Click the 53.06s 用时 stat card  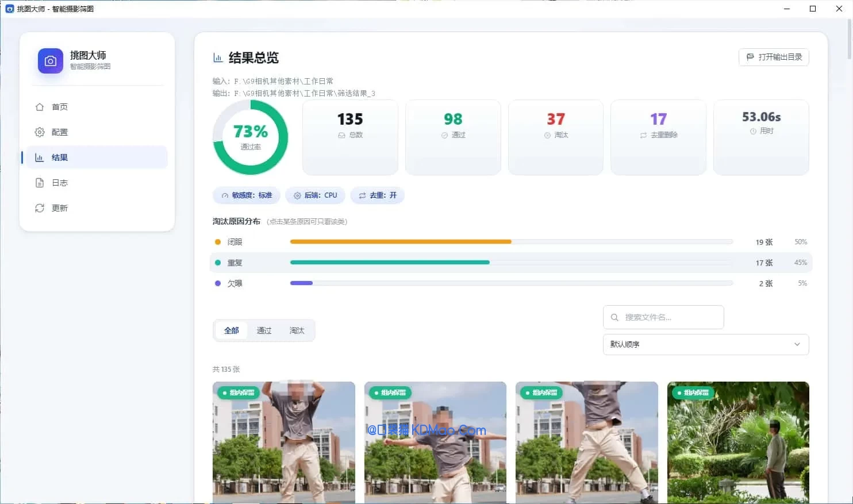click(x=761, y=137)
